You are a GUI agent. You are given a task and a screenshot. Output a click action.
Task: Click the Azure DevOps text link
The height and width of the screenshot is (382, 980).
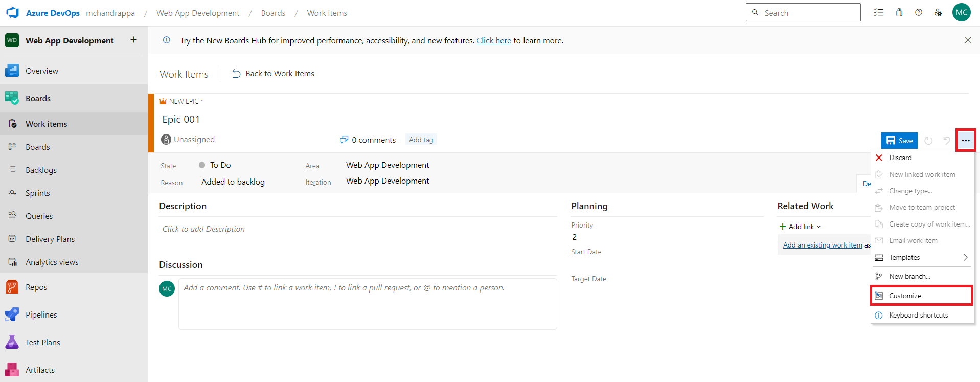[53, 13]
